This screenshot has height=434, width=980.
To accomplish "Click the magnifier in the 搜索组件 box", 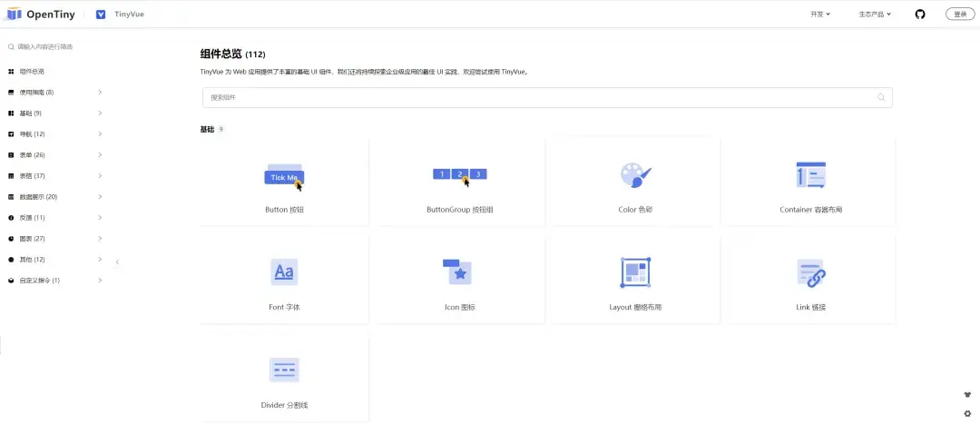I will pyautogui.click(x=881, y=97).
